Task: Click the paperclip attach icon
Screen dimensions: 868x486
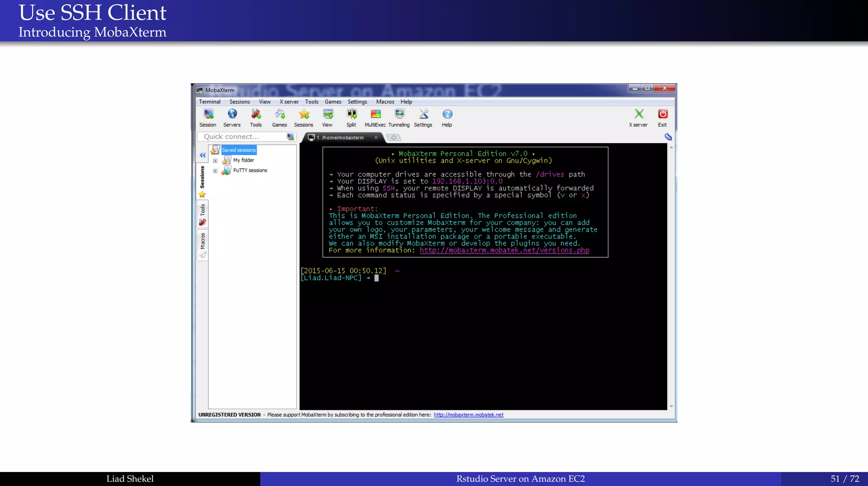Action: point(668,136)
